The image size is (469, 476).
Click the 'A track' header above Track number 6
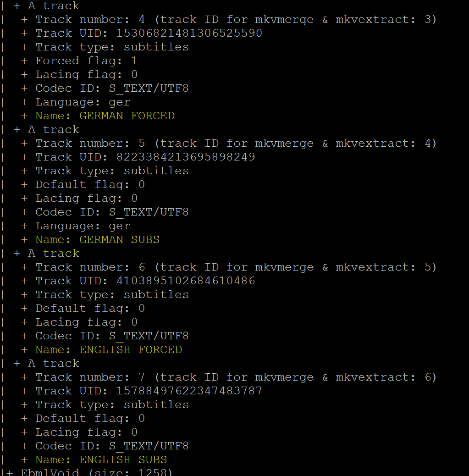pos(53,253)
